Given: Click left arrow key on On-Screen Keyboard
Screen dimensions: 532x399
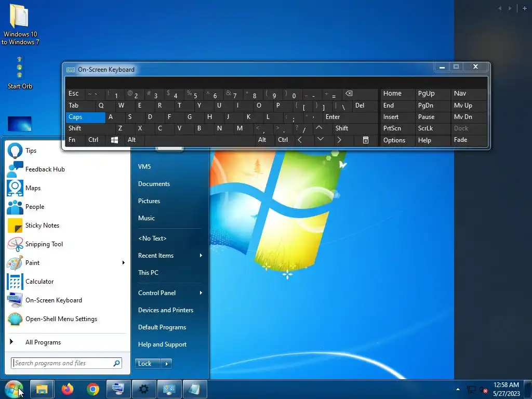Looking at the screenshot, I should click(x=300, y=140).
